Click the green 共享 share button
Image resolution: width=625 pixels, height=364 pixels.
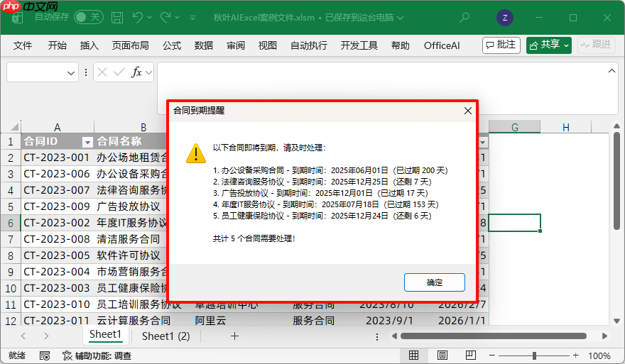click(x=549, y=45)
